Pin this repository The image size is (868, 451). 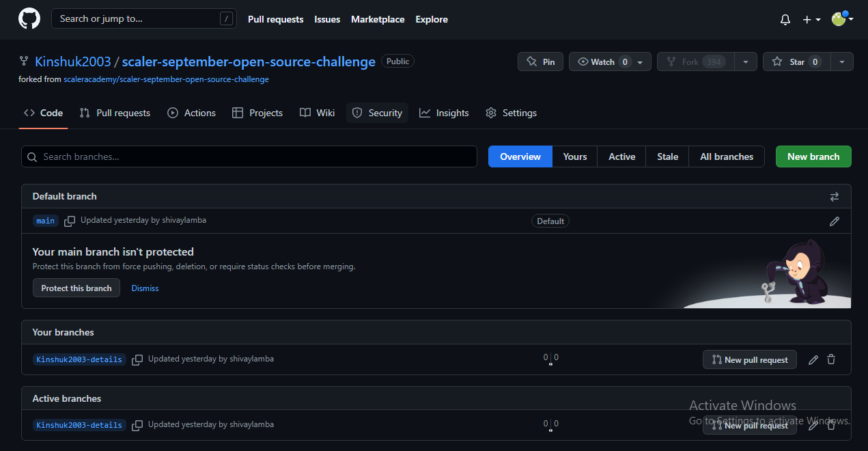coord(540,61)
